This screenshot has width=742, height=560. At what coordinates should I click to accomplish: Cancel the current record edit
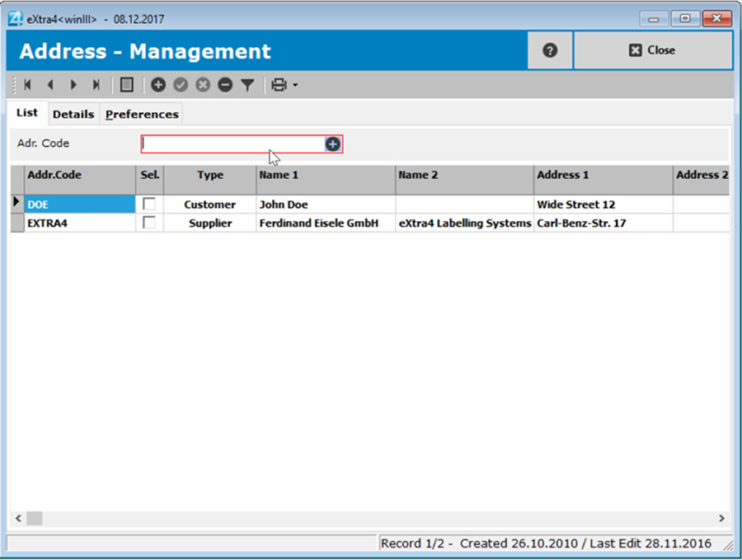pyautogui.click(x=202, y=84)
